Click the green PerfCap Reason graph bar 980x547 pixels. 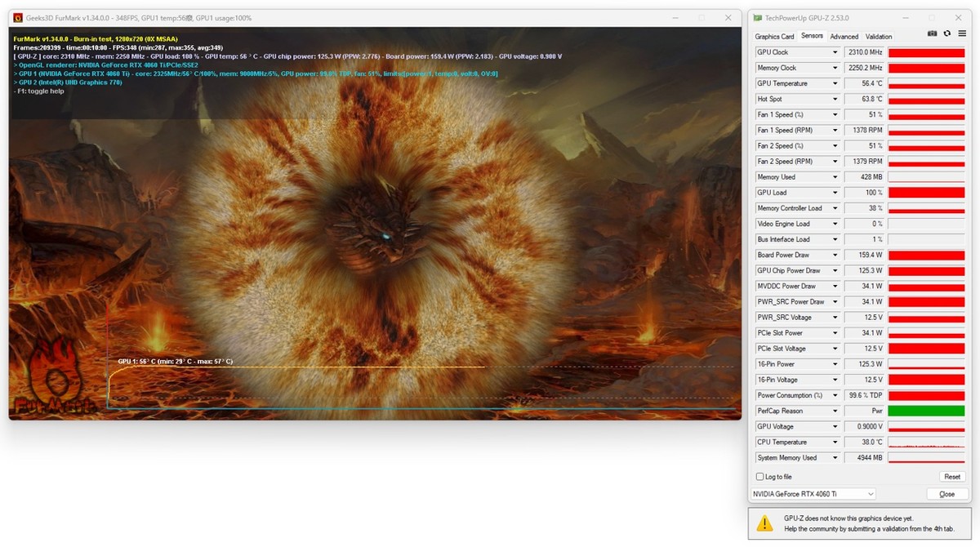(x=925, y=411)
